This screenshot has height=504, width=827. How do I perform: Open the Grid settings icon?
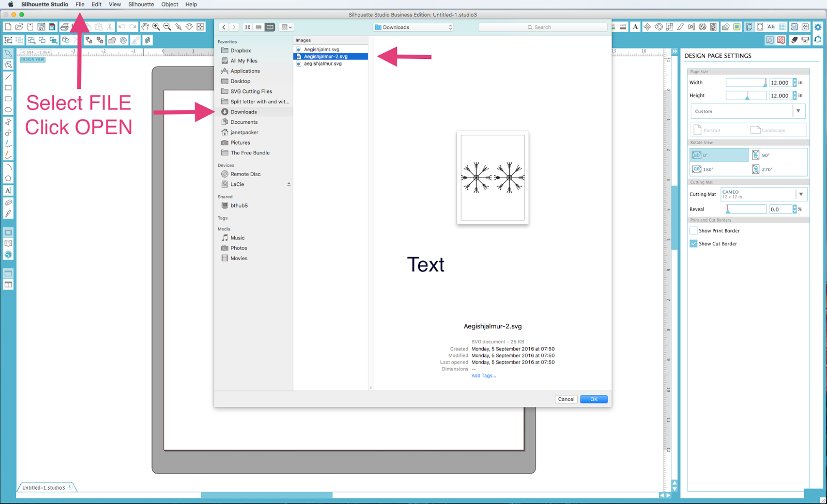click(x=783, y=27)
